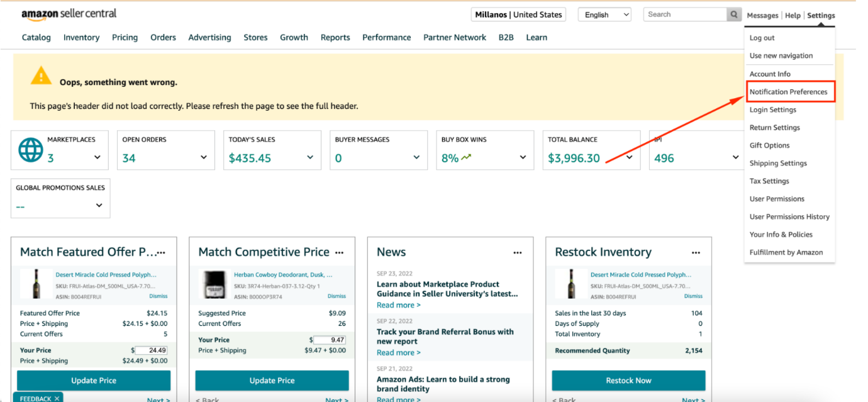Dismiss the Restock Inventory Desert Miracle recommendation

pyautogui.click(x=693, y=296)
